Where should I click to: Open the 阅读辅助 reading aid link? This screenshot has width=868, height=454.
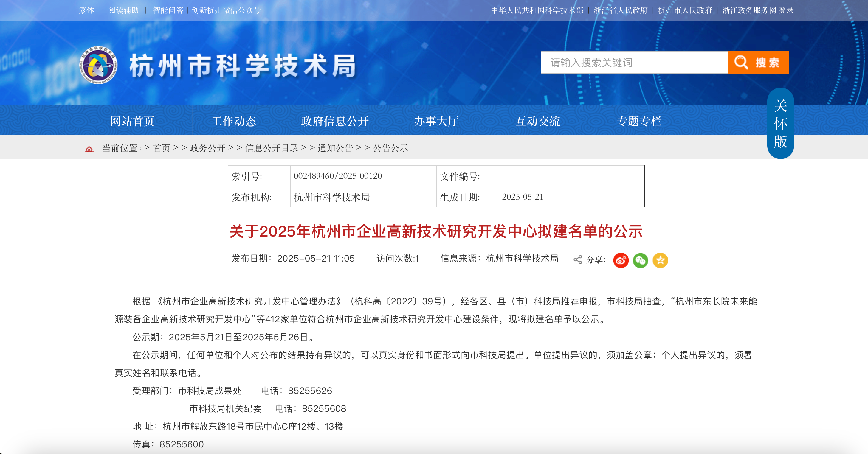(123, 10)
